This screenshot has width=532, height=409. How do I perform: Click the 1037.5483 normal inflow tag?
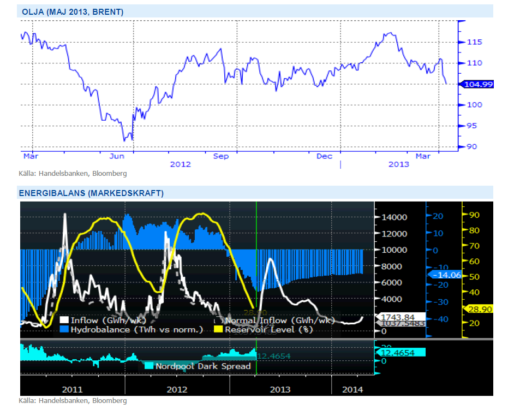[x=398, y=324]
